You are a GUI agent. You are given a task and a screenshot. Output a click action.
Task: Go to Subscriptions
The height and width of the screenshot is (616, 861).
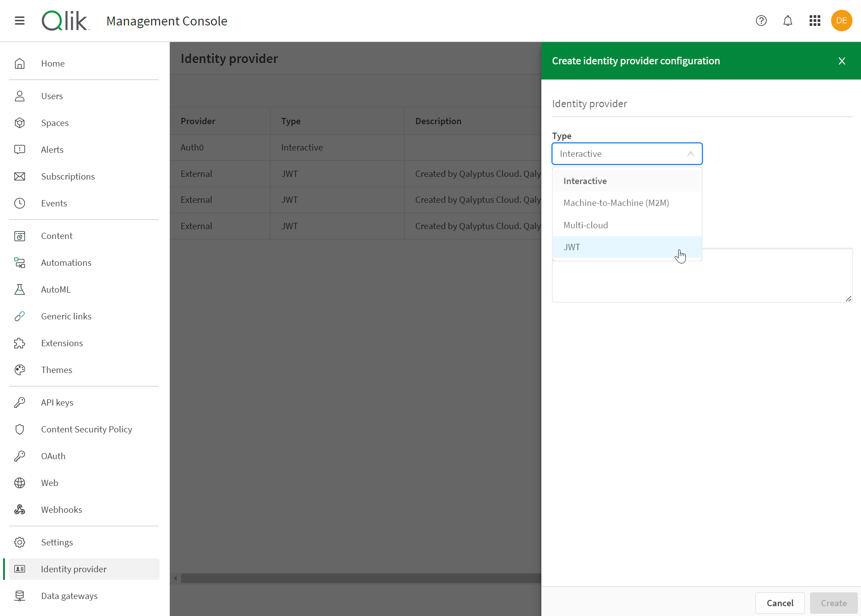(68, 176)
